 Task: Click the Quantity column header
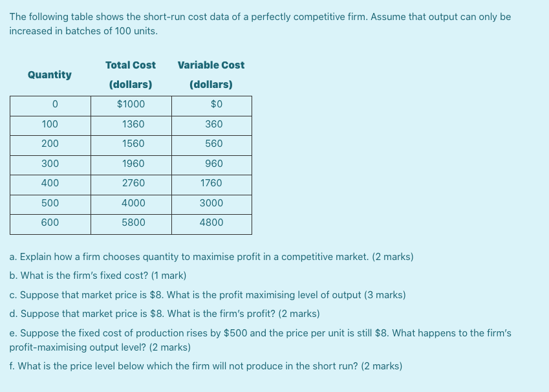tap(50, 74)
